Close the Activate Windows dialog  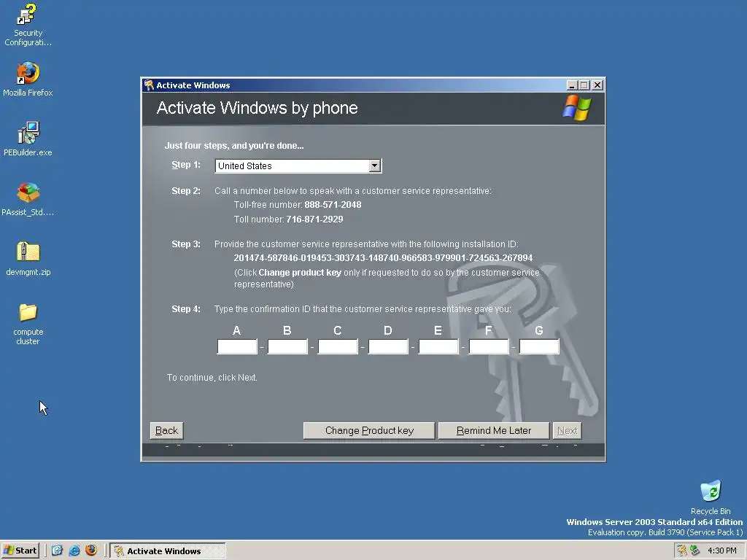pos(597,85)
